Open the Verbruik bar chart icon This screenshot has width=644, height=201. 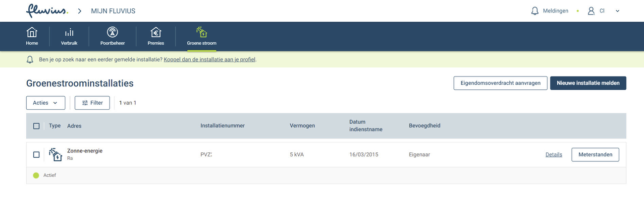click(69, 33)
